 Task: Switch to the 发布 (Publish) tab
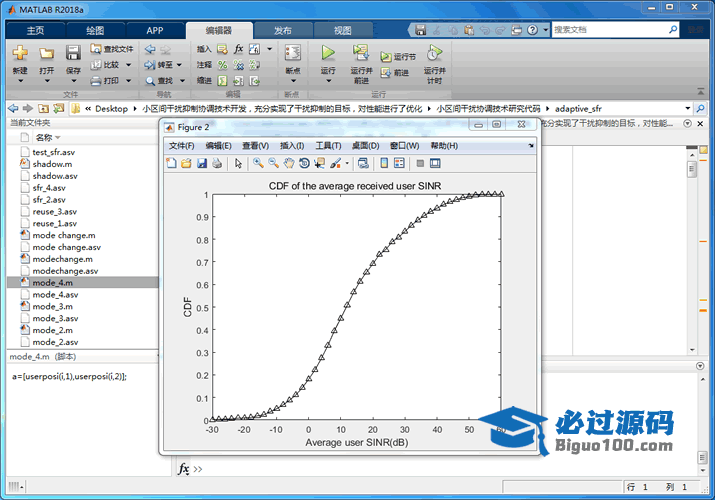tap(283, 31)
